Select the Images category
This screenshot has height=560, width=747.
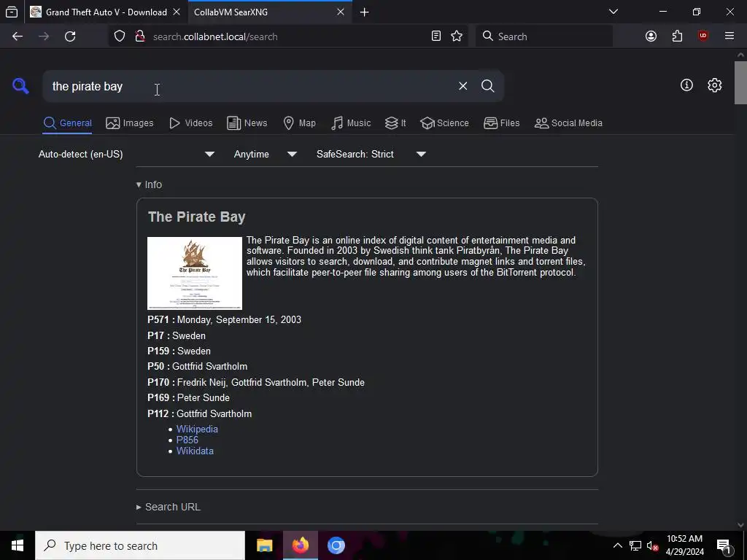click(130, 122)
